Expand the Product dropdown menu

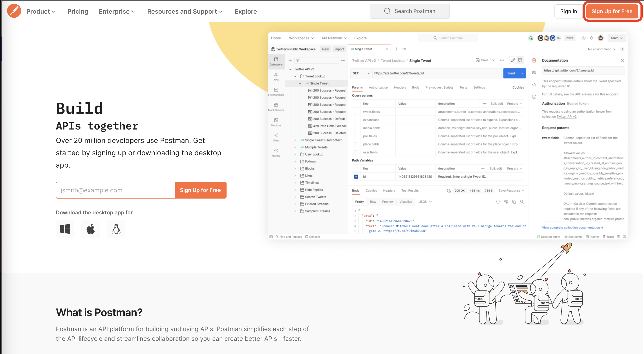(41, 11)
